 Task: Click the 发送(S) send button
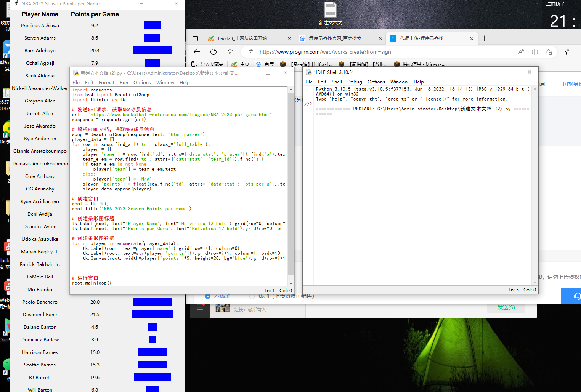click(x=506, y=307)
